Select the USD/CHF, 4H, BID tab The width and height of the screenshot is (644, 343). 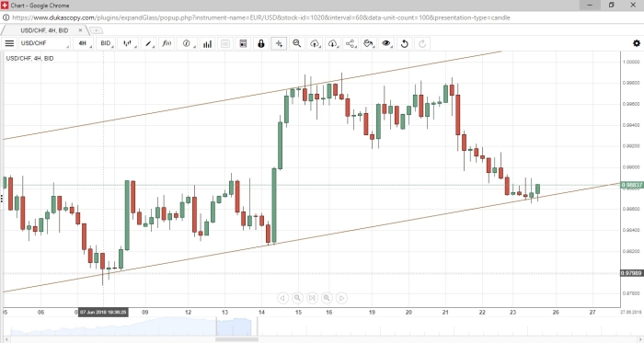pos(44,30)
